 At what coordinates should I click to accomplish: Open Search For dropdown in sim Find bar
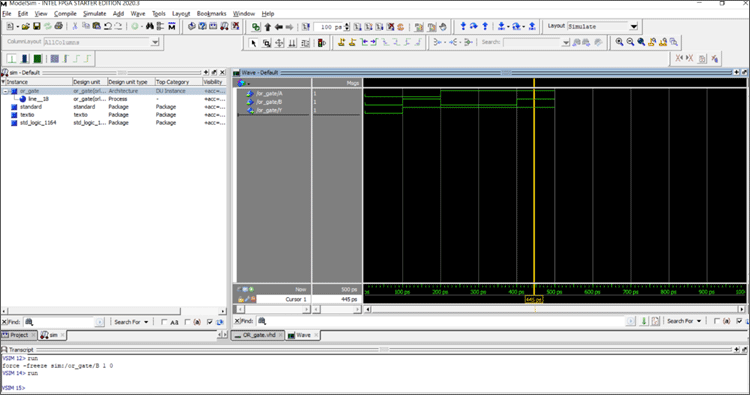(132, 322)
